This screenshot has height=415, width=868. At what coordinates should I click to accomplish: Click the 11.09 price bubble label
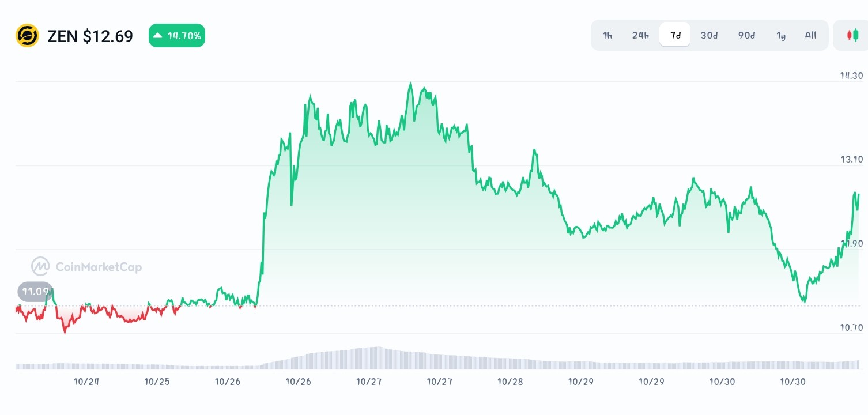35,292
